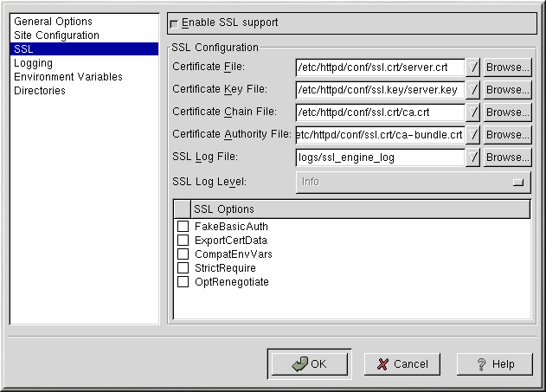The width and height of the screenshot is (546, 392).
Task: Check the FakeBasicAuth SSL option
Action: (183, 227)
